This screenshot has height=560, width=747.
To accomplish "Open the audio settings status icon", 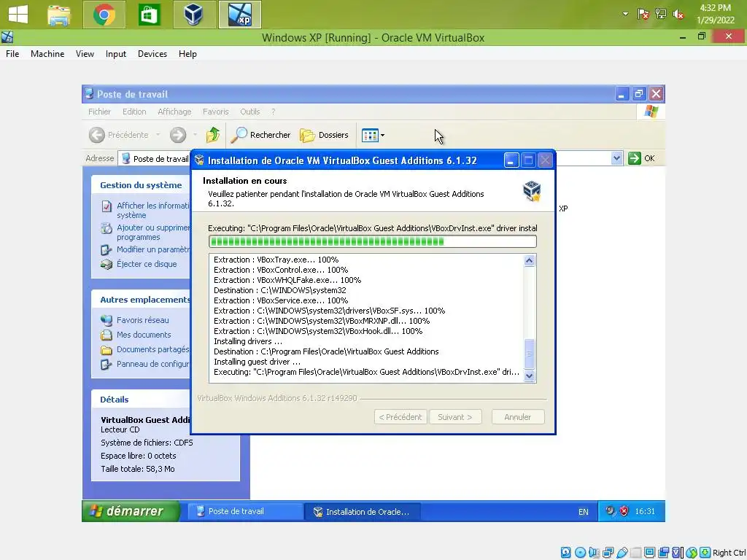I will [594, 553].
